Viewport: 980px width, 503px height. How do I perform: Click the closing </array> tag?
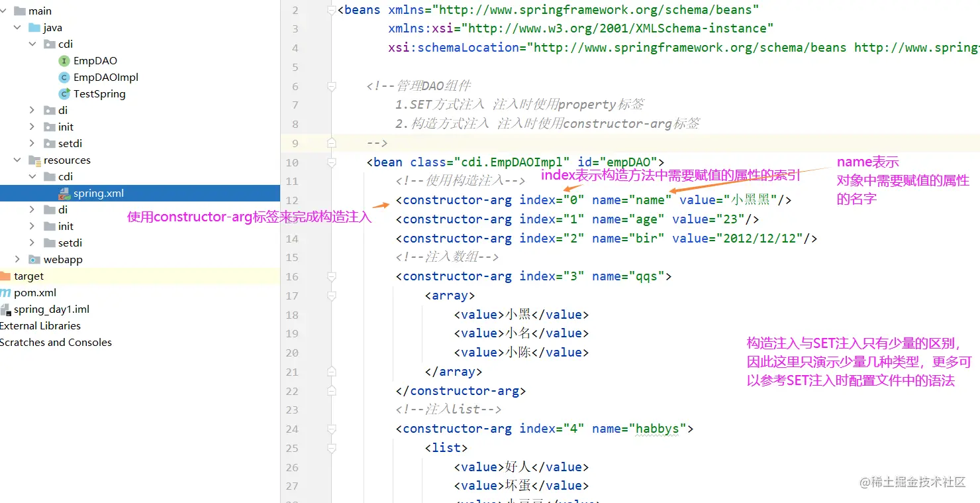coord(454,372)
